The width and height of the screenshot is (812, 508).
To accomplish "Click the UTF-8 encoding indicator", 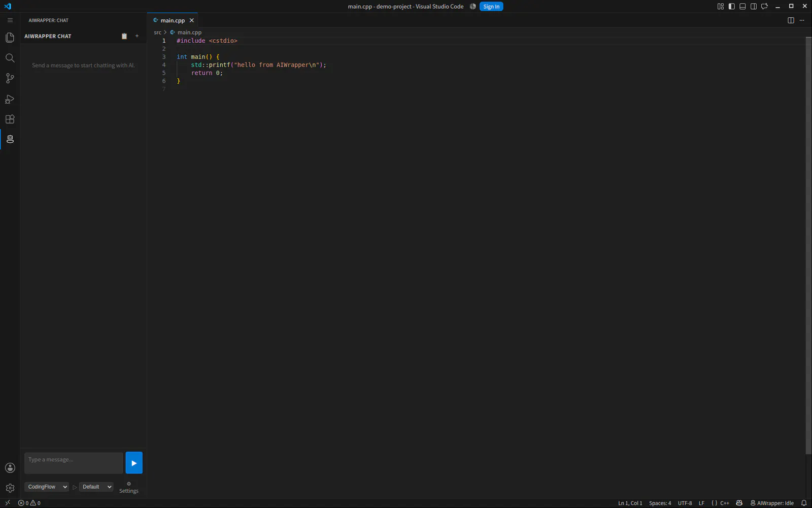I will point(685,503).
